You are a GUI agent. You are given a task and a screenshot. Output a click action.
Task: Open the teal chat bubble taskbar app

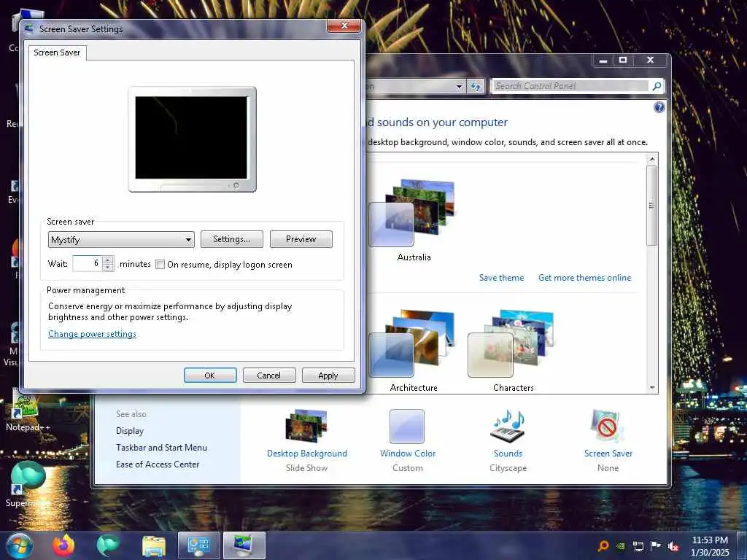click(108, 545)
